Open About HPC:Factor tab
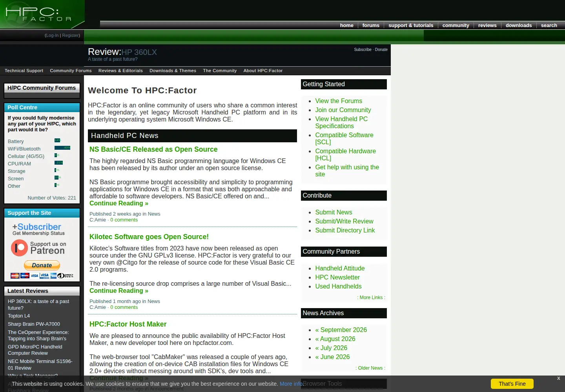Viewport: 565px width, 392px height. point(263,71)
